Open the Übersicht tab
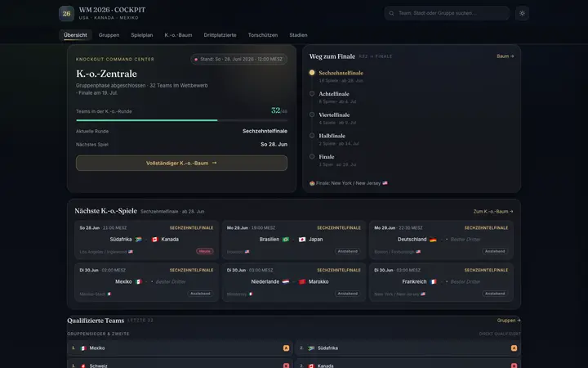This screenshot has width=588, height=368. coord(75,35)
